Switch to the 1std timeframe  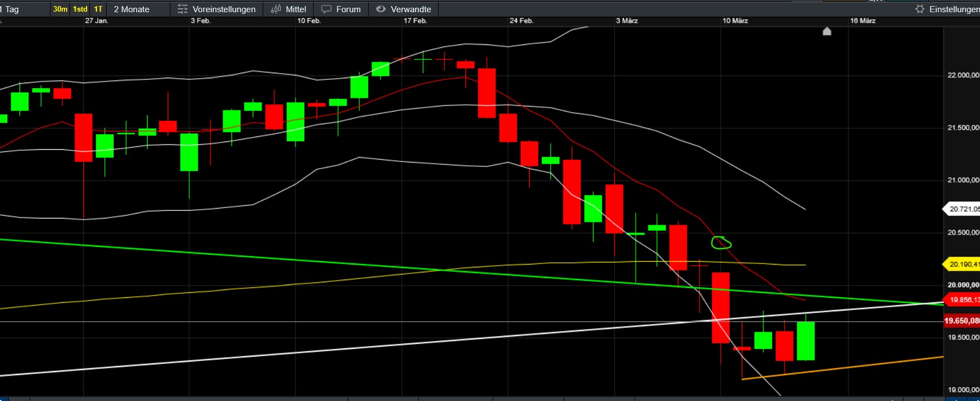tap(81, 9)
